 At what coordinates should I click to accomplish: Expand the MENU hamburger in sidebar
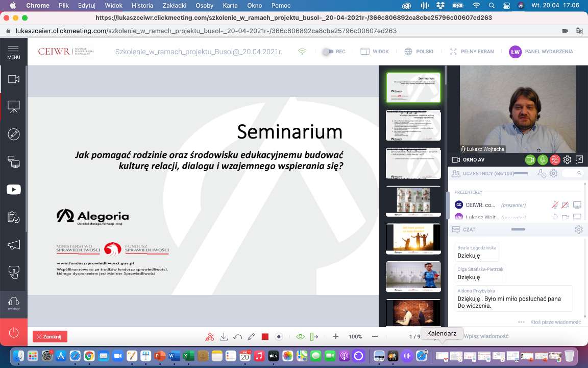[14, 52]
